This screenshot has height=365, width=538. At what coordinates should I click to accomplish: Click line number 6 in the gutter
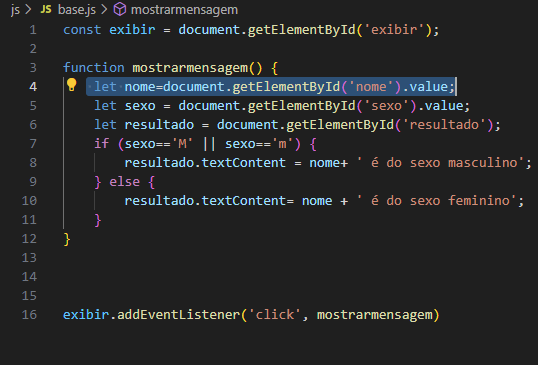(x=33, y=125)
